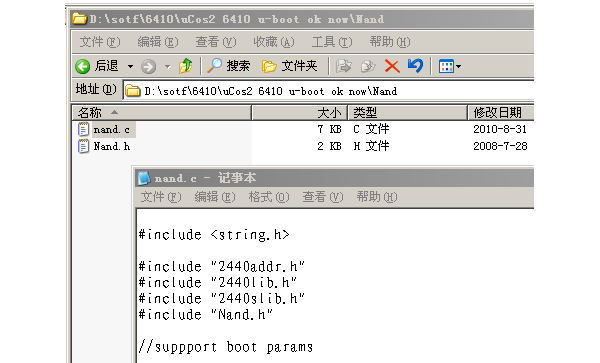The height and width of the screenshot is (363, 600).
Task: Click the //suppport boot params comment
Action: click(226, 347)
